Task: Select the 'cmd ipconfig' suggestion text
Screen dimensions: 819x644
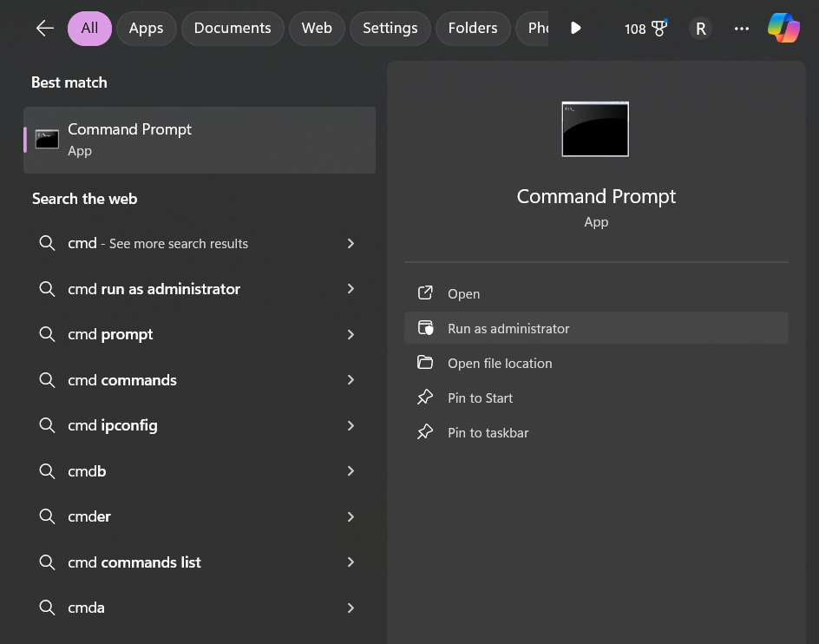Action: pos(112,425)
